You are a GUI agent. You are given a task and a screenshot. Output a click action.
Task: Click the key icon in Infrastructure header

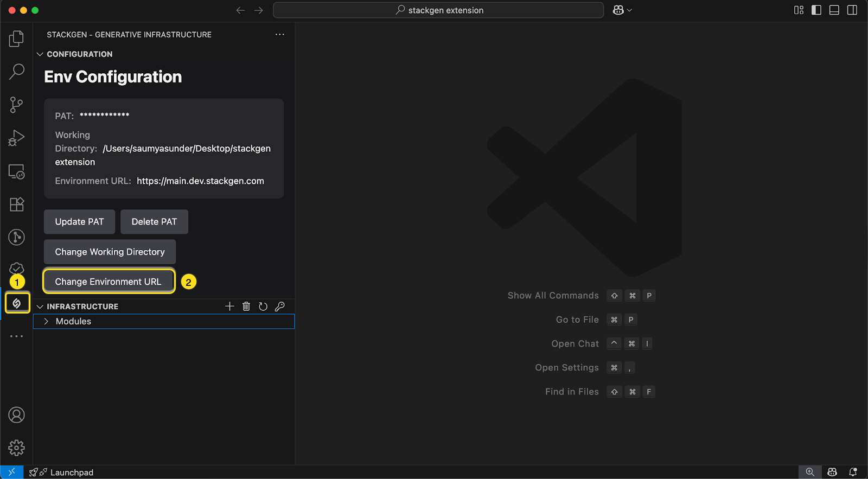(x=280, y=306)
